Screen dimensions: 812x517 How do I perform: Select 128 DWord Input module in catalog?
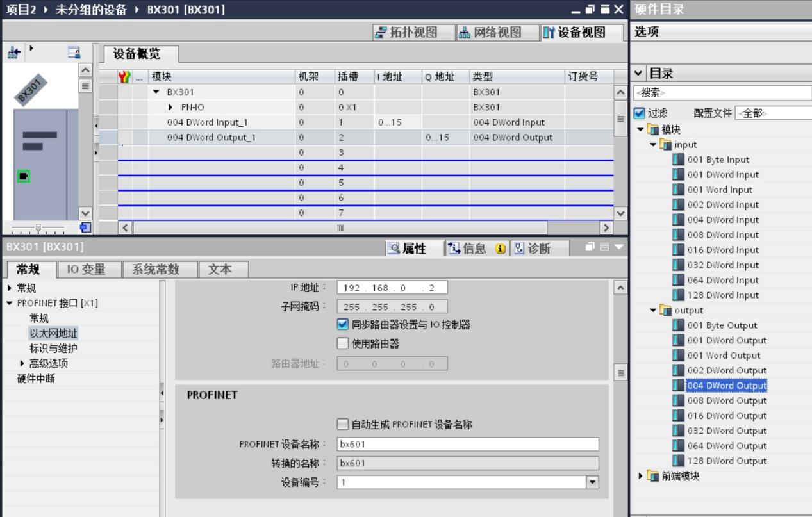[722, 295]
